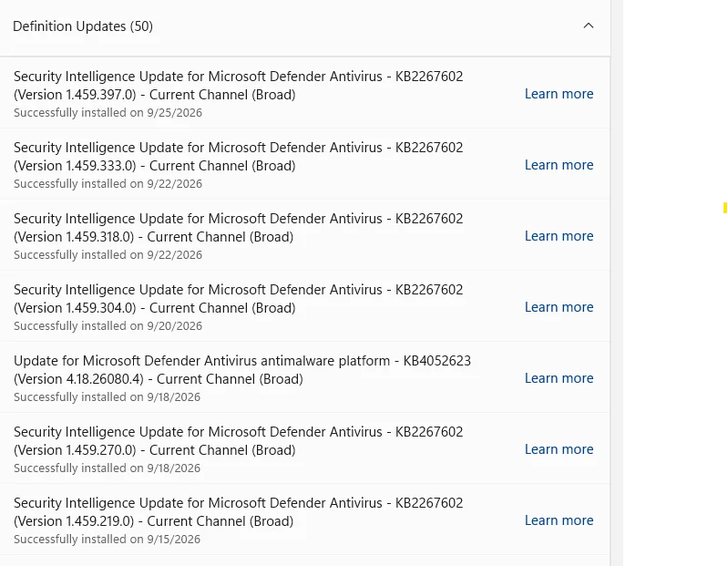
Task: Collapse the Definition Updates section chevron
Action: pyautogui.click(x=589, y=26)
